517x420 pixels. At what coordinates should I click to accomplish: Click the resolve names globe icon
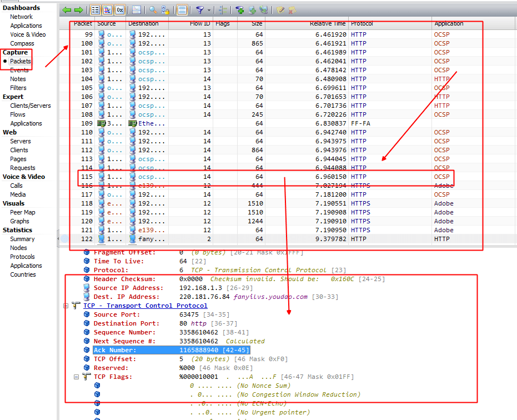(263, 10)
